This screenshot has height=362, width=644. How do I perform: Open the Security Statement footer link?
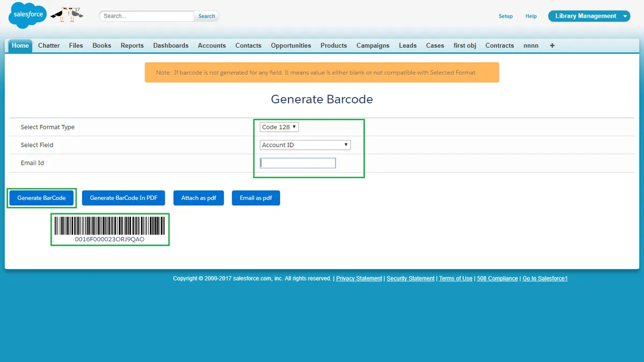pos(411,279)
